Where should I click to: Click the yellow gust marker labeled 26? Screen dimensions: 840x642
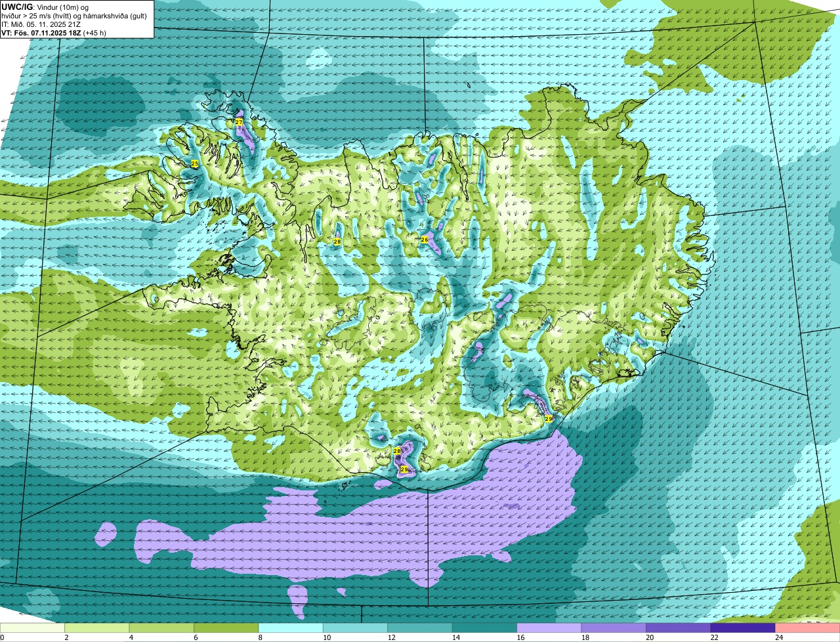[425, 240]
